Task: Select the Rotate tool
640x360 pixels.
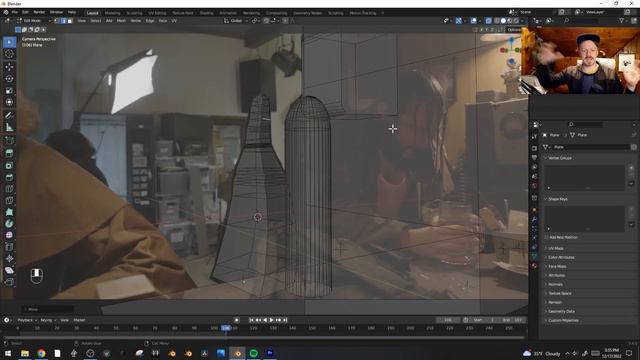Action: coord(9,78)
